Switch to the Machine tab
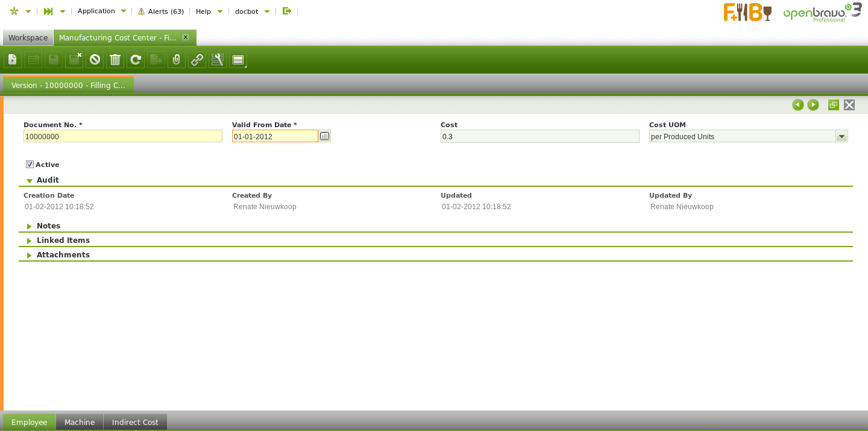The height and width of the screenshot is (431, 868). point(80,422)
